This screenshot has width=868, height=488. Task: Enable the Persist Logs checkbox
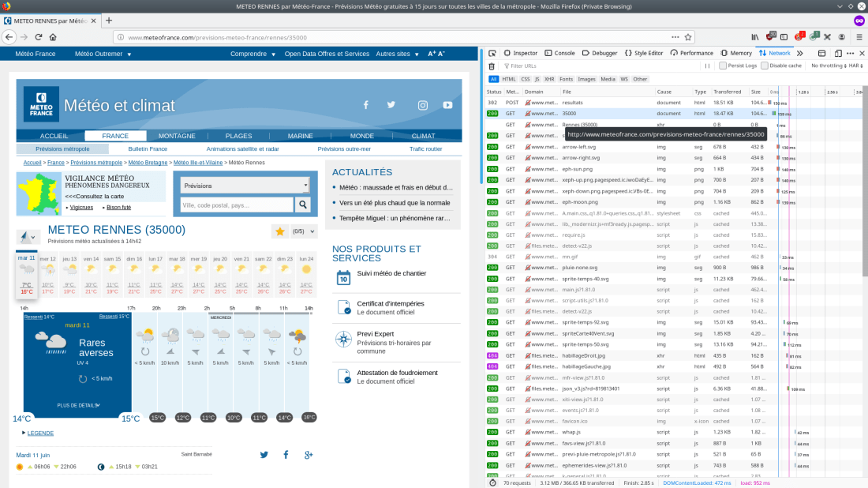pyautogui.click(x=723, y=66)
